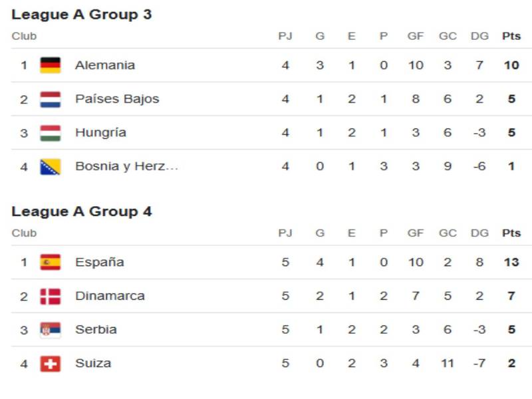Screen dimensions: 532x399
Task: Open the truncated Bosnia y Herz… link
Action: point(126,167)
